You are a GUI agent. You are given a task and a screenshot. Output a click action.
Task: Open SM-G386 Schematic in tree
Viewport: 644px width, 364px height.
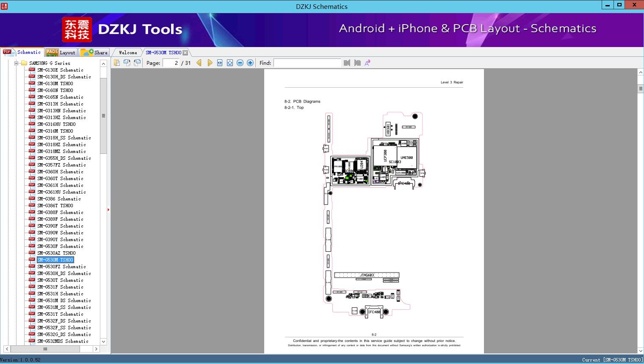click(59, 199)
